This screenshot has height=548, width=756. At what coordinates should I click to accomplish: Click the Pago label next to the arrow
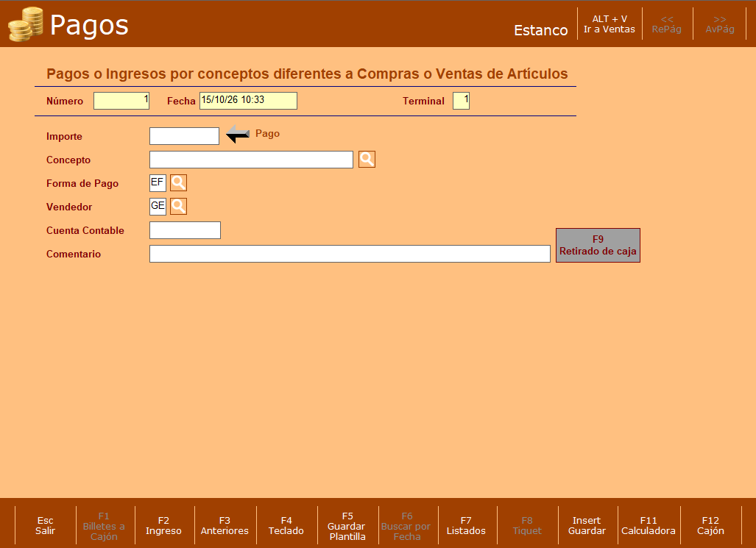(268, 133)
